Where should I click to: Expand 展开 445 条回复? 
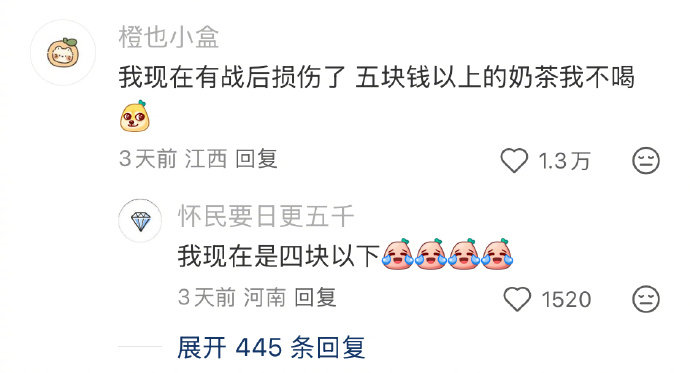271,347
